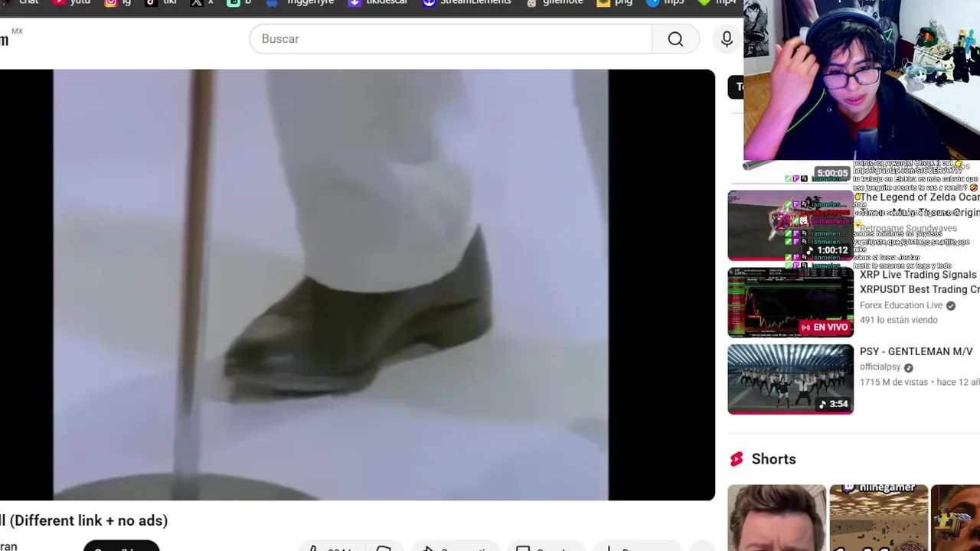
Task: Click the EN VIVO live badge
Action: [825, 327]
